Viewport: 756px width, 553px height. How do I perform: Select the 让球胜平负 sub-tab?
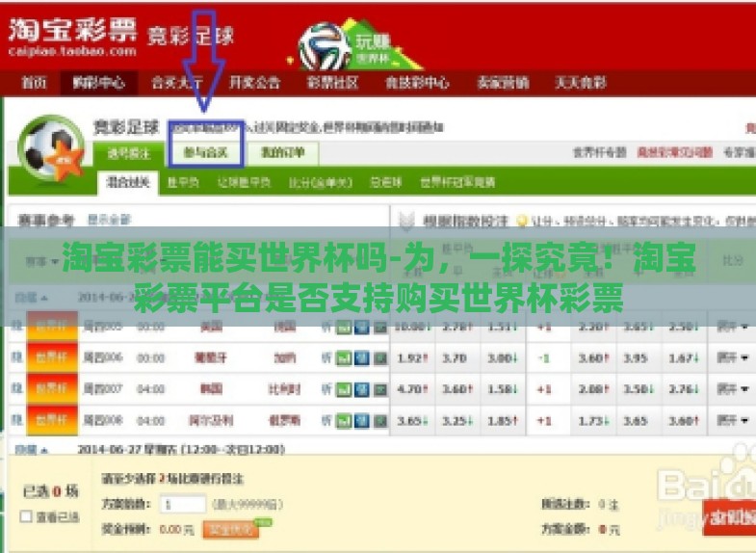point(244,183)
